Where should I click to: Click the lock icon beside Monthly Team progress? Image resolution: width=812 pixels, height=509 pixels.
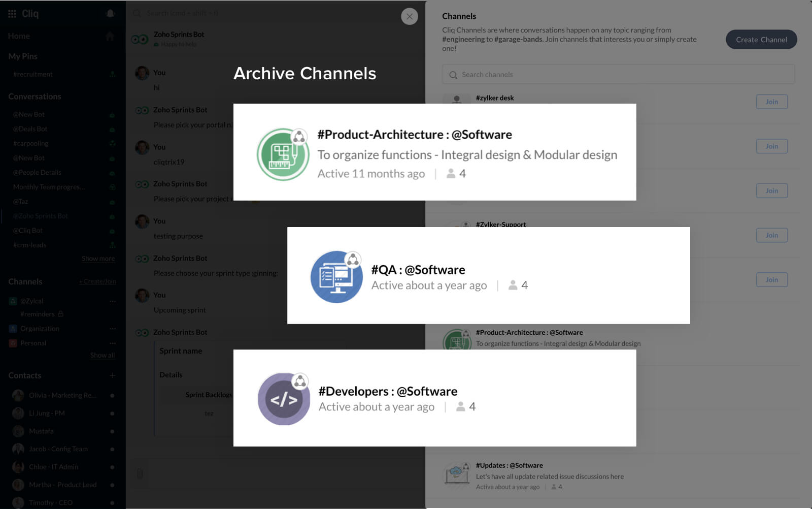point(112,187)
